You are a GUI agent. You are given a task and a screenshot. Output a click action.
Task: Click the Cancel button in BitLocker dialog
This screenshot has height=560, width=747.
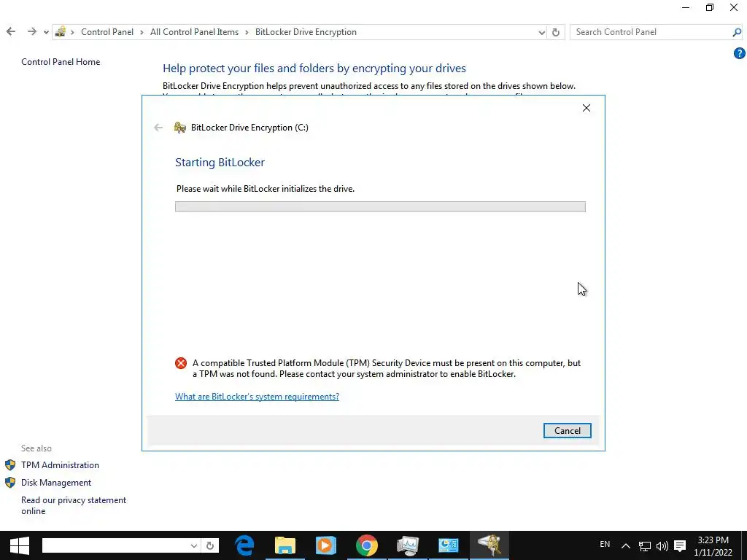pos(567,430)
